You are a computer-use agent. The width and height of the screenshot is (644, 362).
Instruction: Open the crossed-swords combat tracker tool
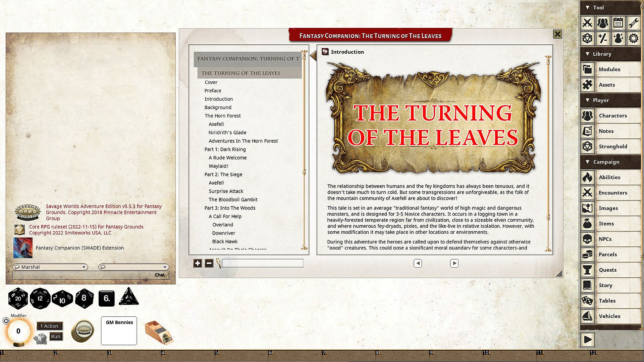(587, 23)
